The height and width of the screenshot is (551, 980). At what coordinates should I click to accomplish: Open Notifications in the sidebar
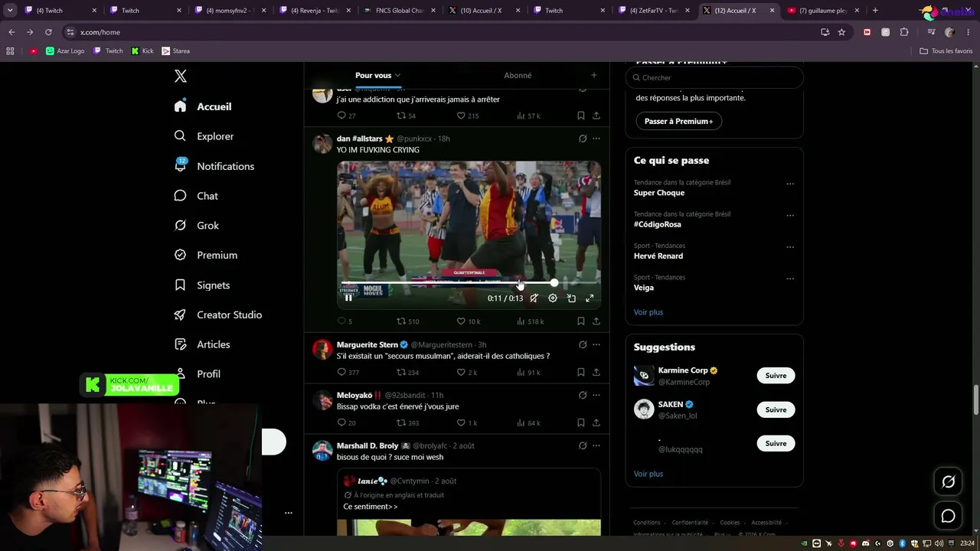pos(214,166)
